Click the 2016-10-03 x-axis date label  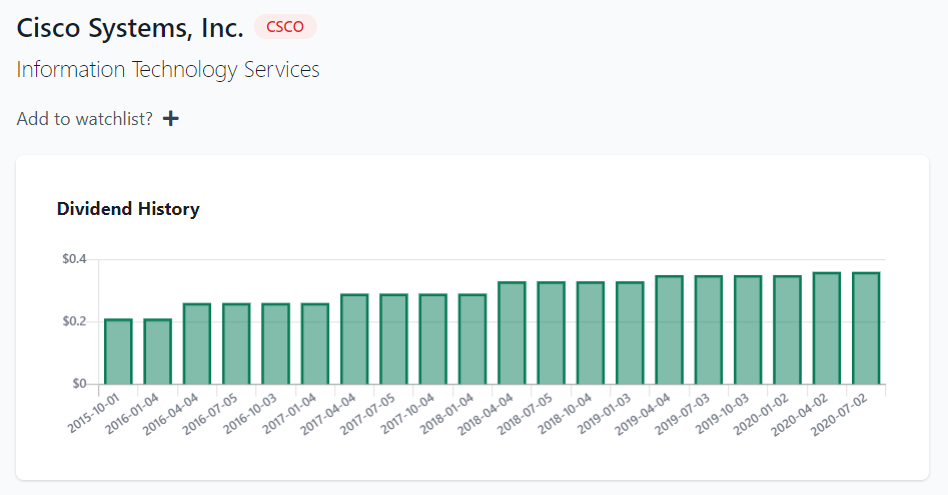coord(250,413)
